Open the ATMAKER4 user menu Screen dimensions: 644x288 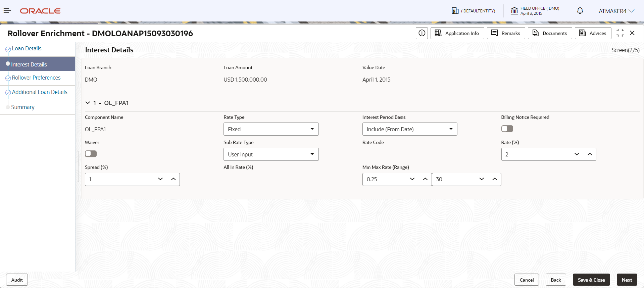(616, 11)
